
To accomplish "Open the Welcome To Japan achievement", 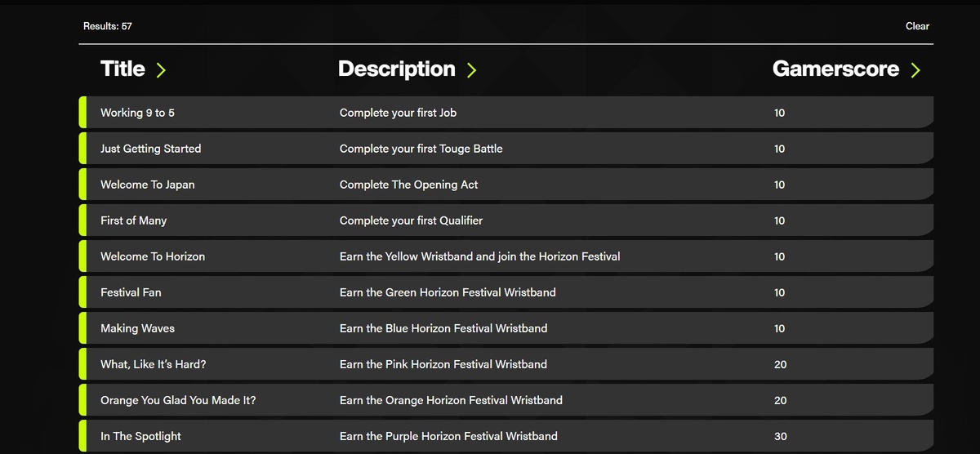I will click(x=147, y=185).
